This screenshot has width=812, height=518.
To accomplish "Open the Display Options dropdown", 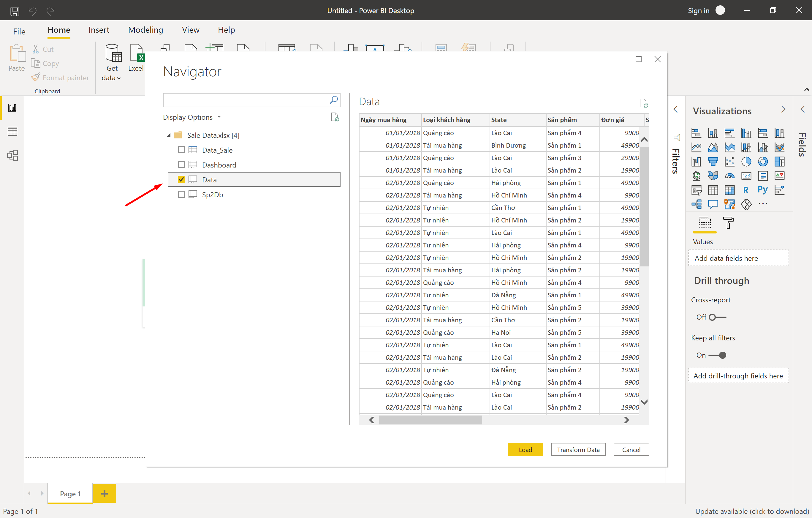I will pyautogui.click(x=192, y=117).
